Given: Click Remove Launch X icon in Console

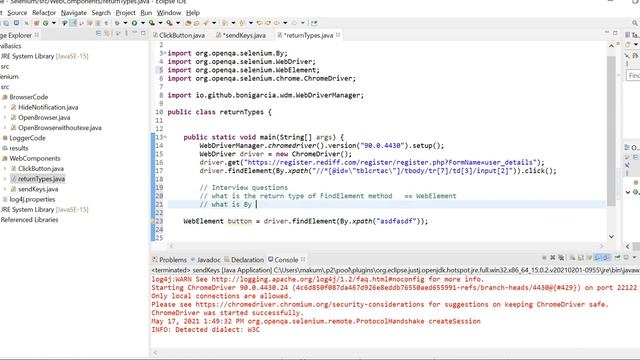Looking at the screenshot, I should (553, 258).
